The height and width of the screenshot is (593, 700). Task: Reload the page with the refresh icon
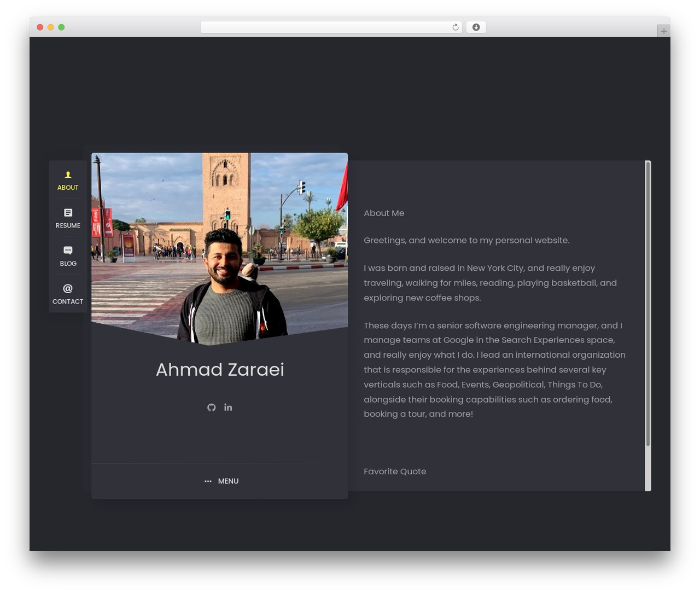coord(456,27)
